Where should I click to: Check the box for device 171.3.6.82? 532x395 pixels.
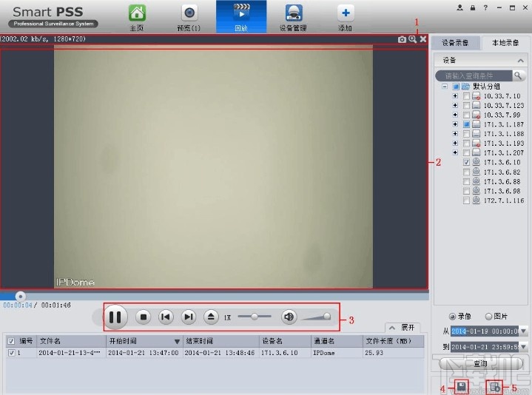pyautogui.click(x=467, y=172)
